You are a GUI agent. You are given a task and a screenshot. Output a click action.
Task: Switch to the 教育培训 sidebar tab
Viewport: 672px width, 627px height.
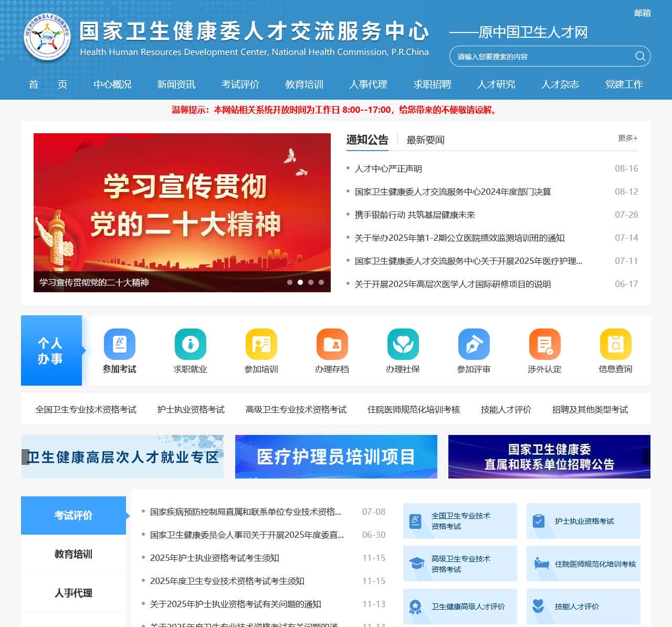pyautogui.click(x=73, y=554)
